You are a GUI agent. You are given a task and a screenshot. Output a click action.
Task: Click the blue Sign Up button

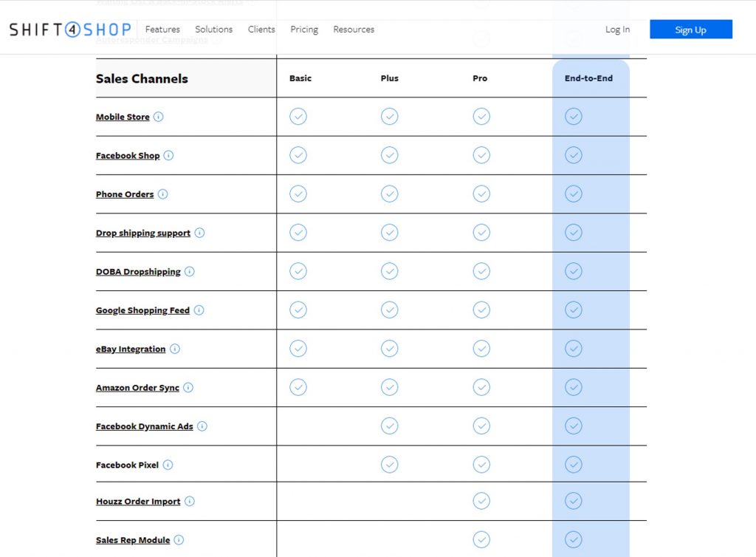pyautogui.click(x=690, y=30)
